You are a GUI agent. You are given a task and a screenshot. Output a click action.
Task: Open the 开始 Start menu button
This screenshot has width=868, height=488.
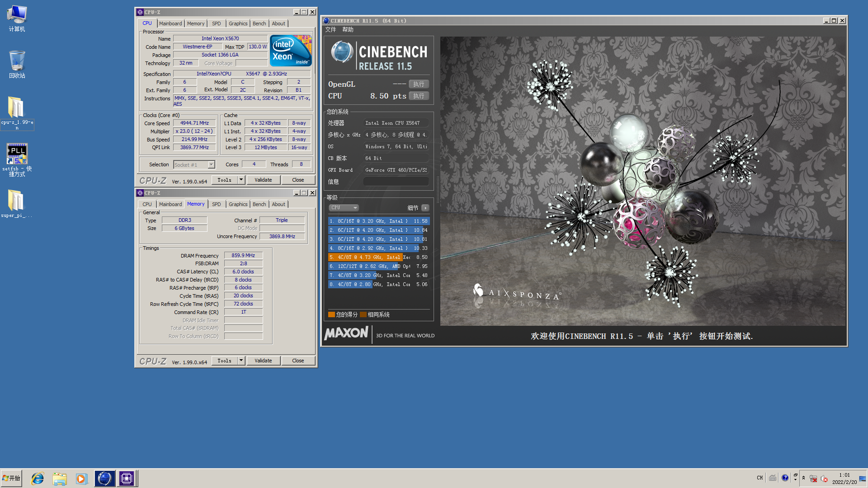point(11,478)
